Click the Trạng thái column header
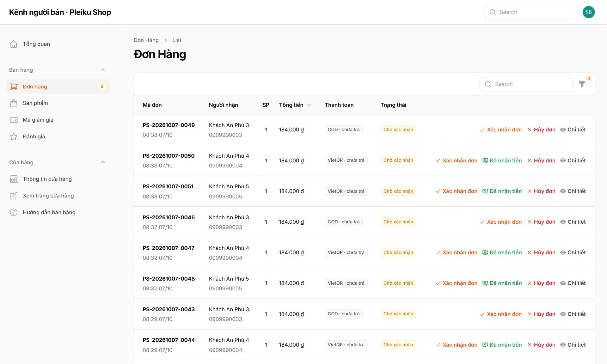 [393, 105]
